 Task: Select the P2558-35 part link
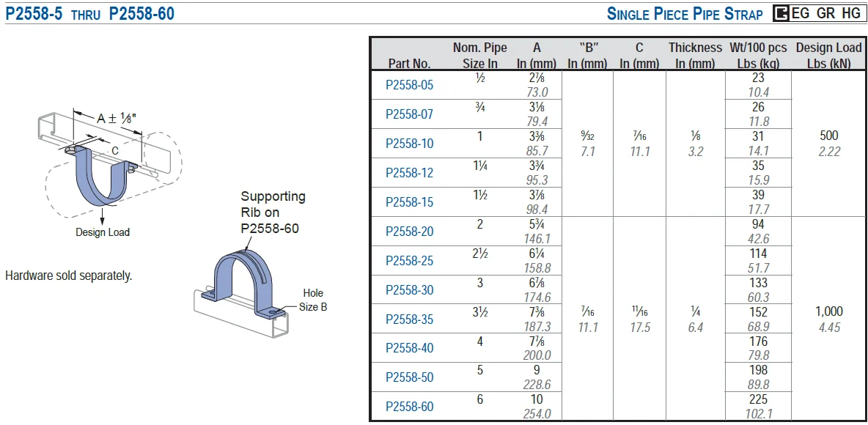pos(409,319)
